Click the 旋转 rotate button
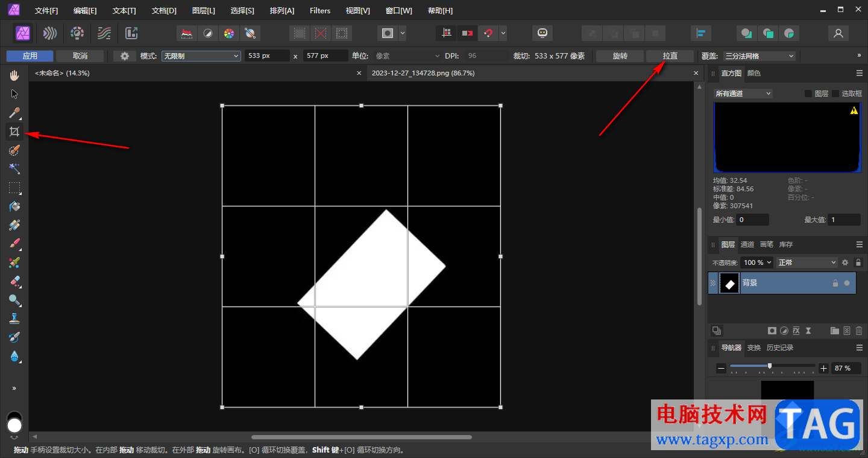Image resolution: width=868 pixels, height=458 pixels. pyautogui.click(x=620, y=56)
